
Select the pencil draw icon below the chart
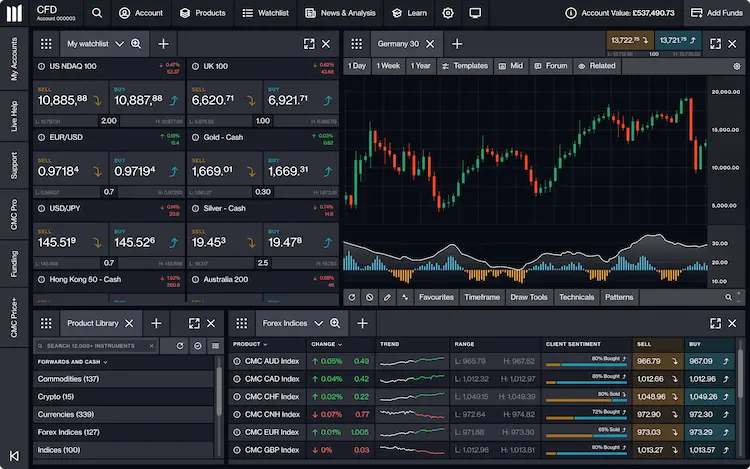tap(388, 297)
